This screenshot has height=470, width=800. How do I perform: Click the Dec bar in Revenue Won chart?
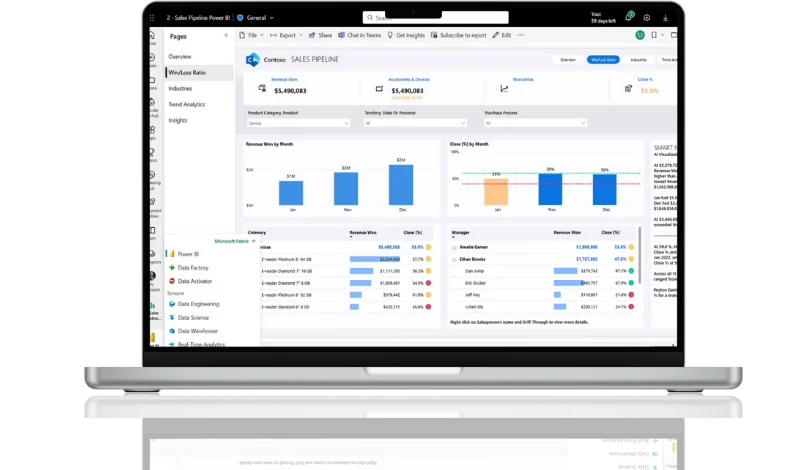[401, 185]
